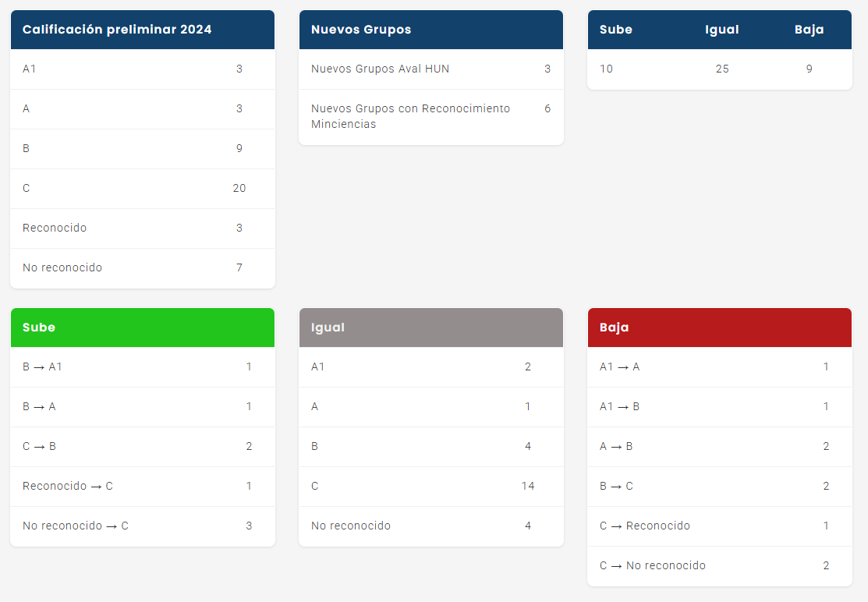The width and height of the screenshot is (868, 602).
Task: Click Nuevos Grupos con Reconocimiento Minciencias
Action: [x=410, y=116]
